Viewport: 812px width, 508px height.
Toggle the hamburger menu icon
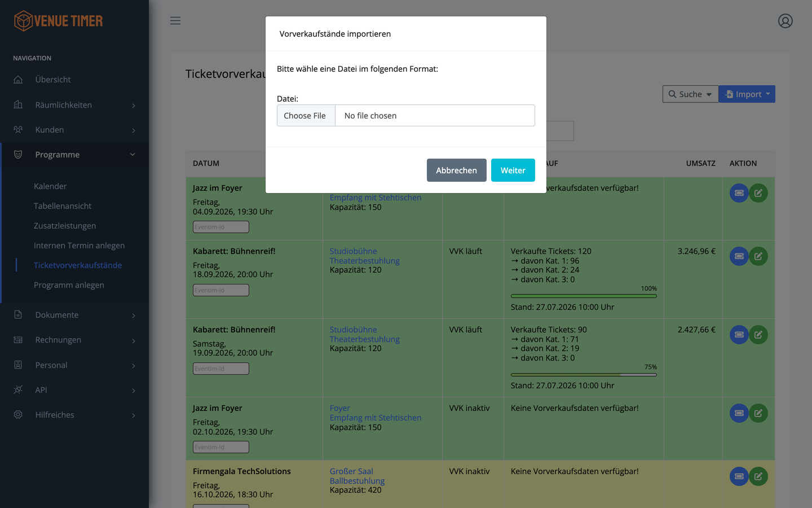pyautogui.click(x=175, y=21)
